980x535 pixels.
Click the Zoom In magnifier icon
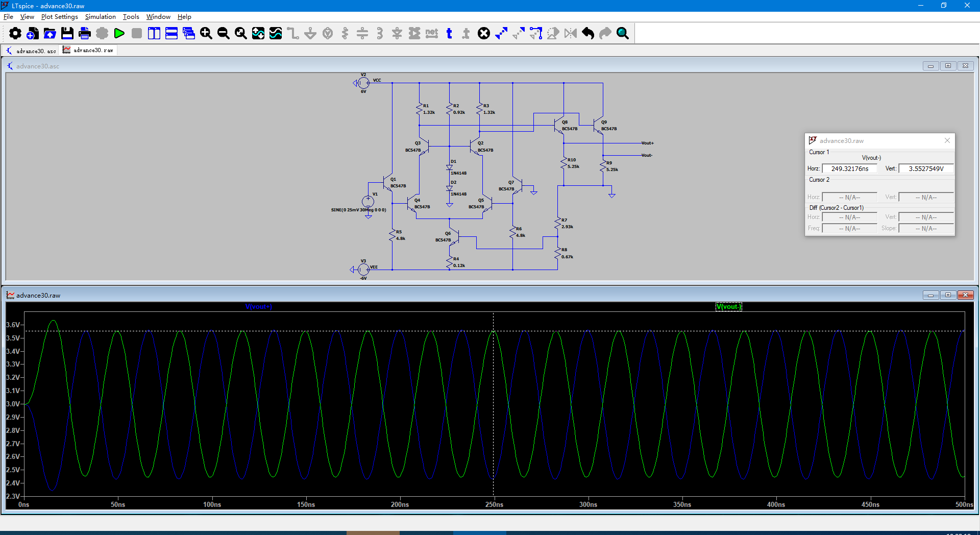click(x=206, y=34)
